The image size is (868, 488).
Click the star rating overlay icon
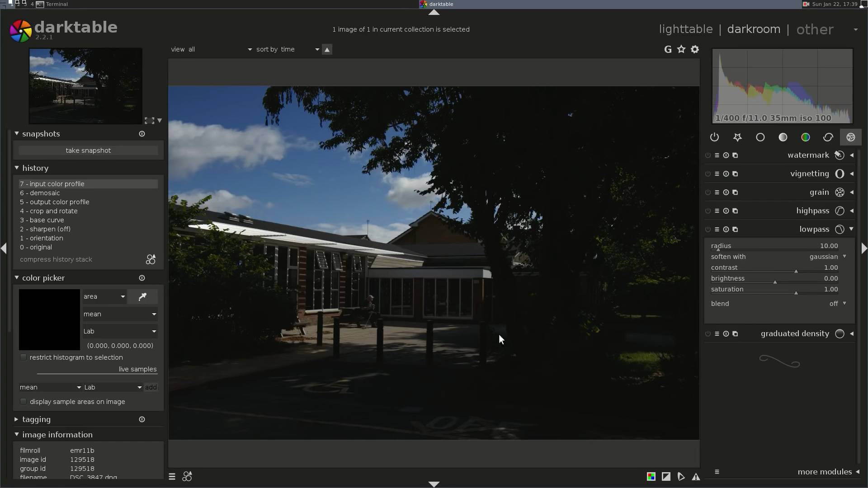(x=681, y=49)
